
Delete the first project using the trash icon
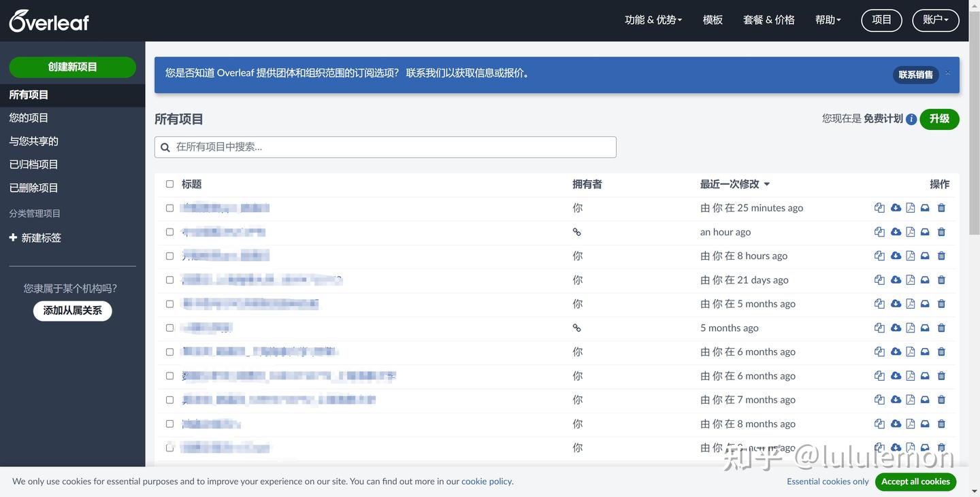pos(941,207)
